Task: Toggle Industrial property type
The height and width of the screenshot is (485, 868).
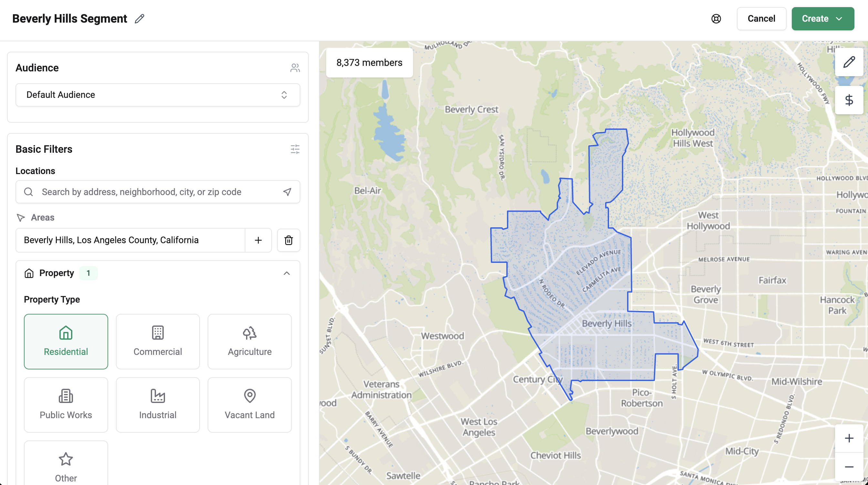Action: point(158,405)
